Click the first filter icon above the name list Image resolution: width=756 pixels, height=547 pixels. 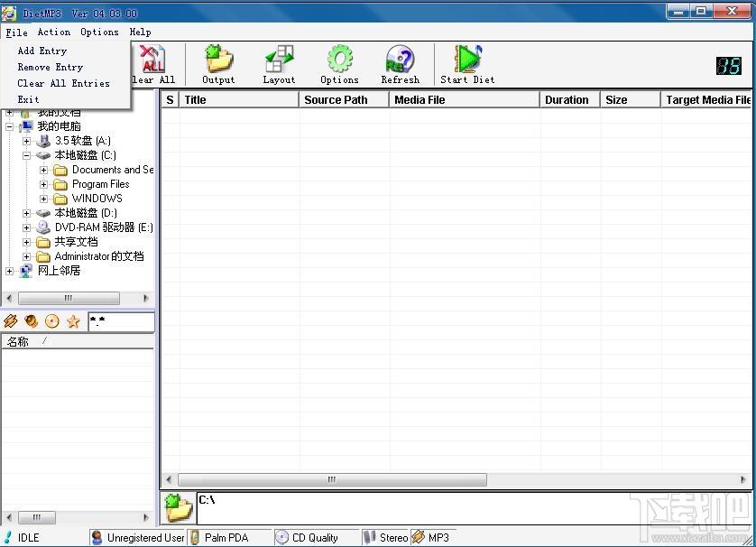coord(11,320)
